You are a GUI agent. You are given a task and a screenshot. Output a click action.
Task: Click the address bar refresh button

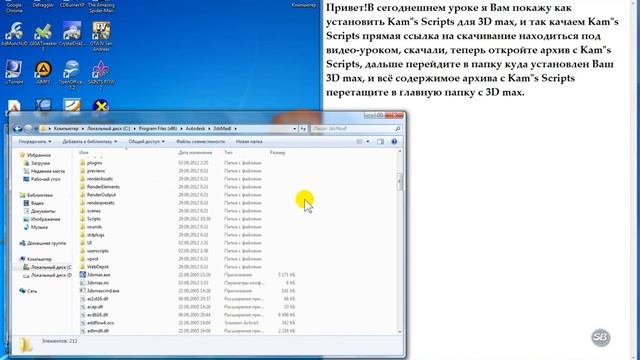[303, 129]
